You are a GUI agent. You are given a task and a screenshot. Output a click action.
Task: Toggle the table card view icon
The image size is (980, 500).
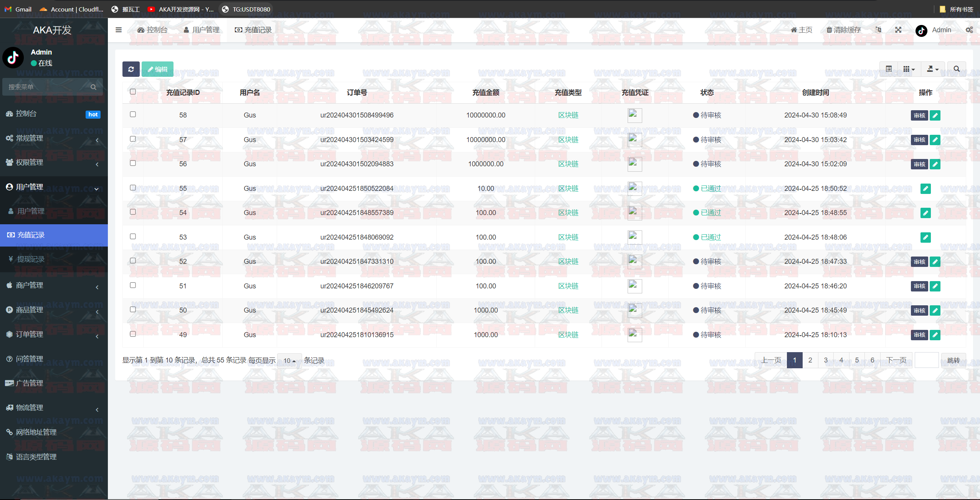pyautogui.click(x=889, y=69)
